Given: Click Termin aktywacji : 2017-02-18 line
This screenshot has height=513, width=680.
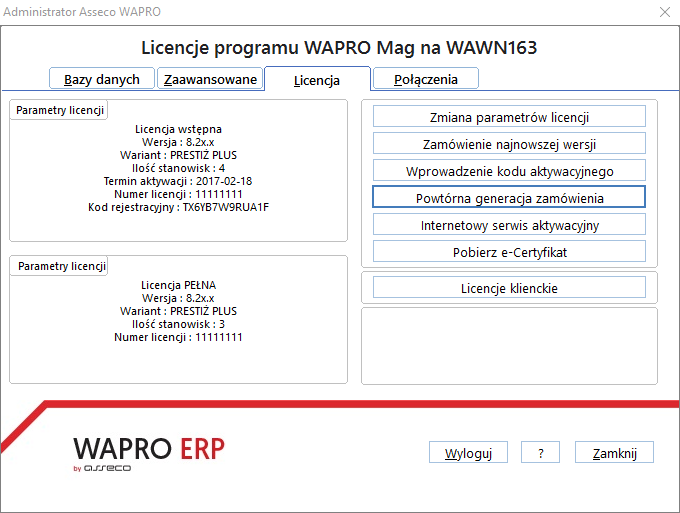Looking at the screenshot, I should (x=178, y=181).
